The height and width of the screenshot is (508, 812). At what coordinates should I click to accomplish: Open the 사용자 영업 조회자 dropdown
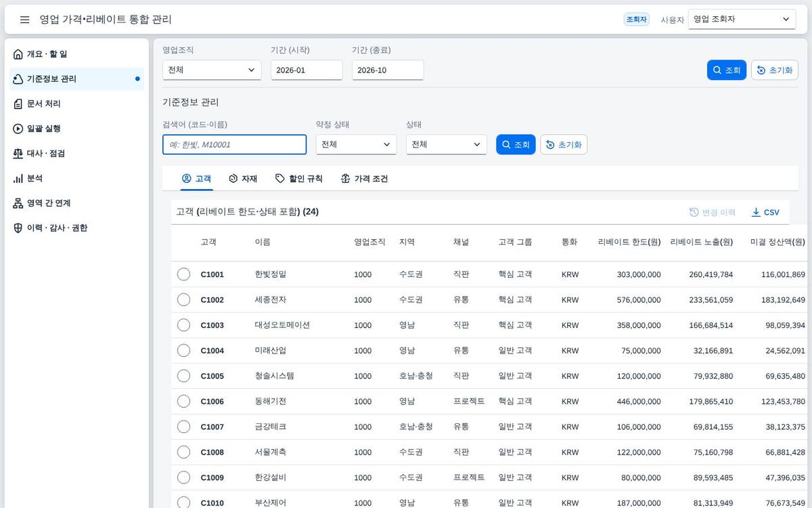pyautogui.click(x=742, y=20)
